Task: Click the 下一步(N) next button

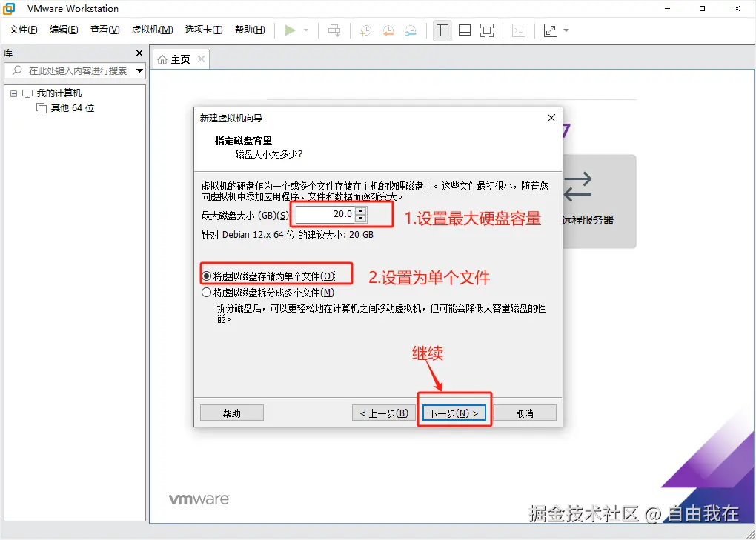Action: [x=454, y=413]
